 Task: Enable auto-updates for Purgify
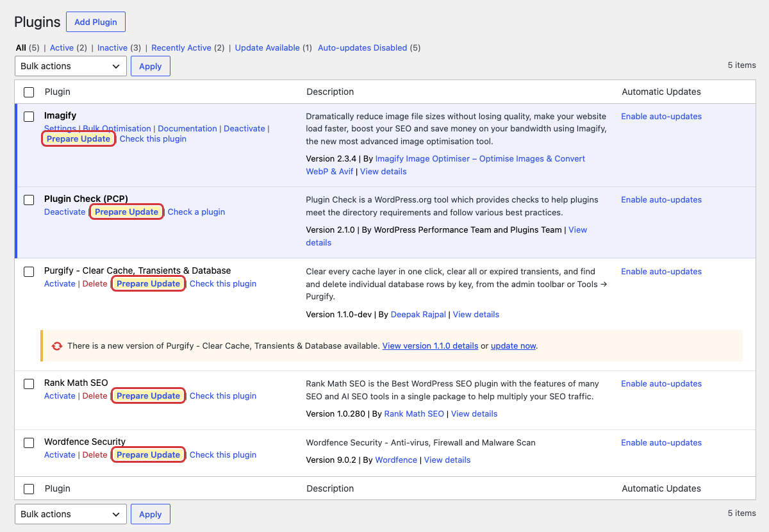point(661,272)
